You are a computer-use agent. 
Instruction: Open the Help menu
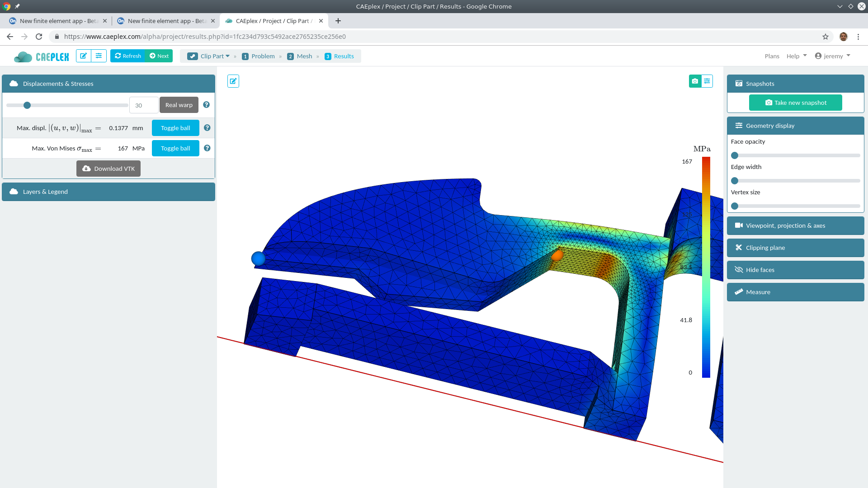click(796, 56)
